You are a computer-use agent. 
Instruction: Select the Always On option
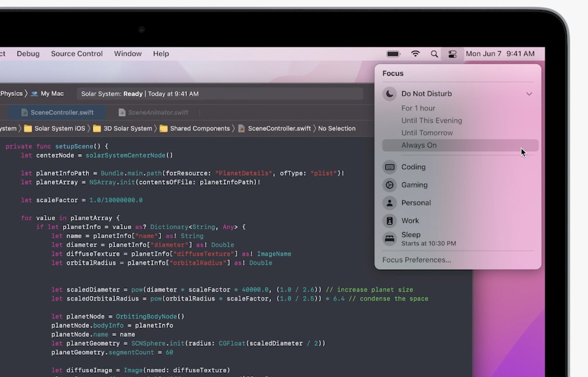click(460, 145)
